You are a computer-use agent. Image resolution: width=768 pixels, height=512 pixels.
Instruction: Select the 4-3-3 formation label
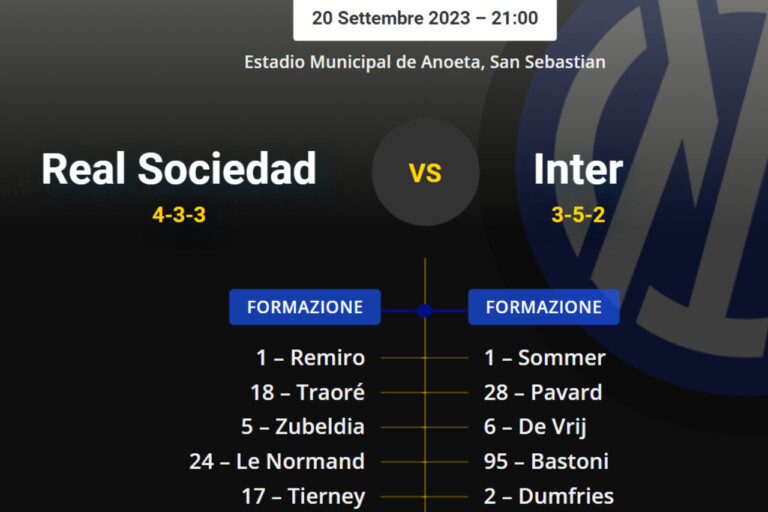pos(179,214)
